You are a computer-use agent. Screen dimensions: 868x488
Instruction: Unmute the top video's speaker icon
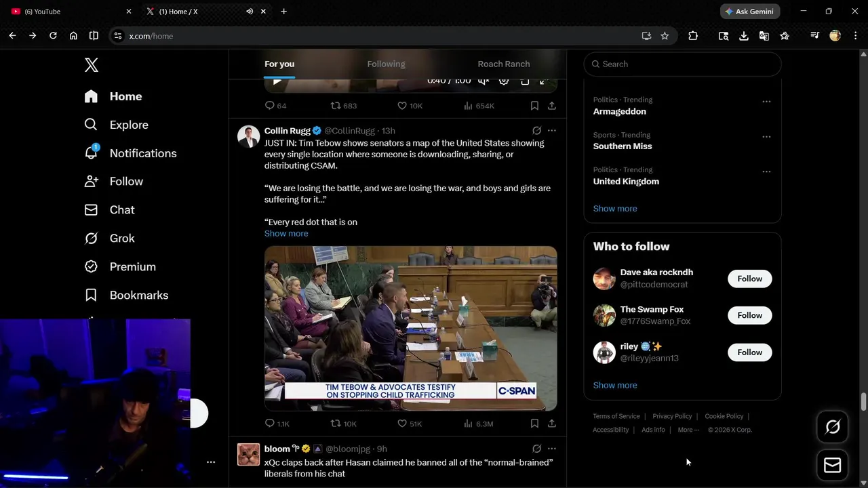click(484, 81)
